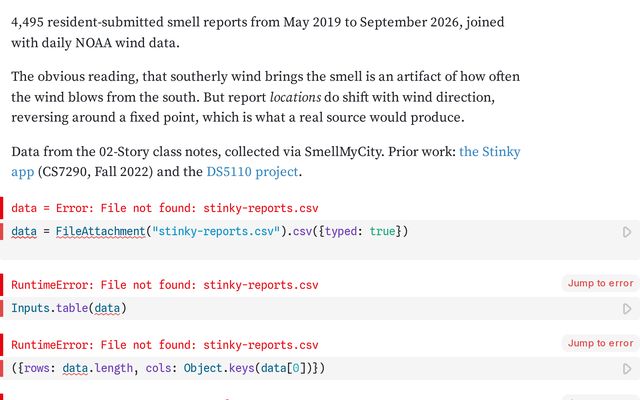Click the "stinky-reports.csv" string in code
The height and width of the screenshot is (400, 640).
216,231
